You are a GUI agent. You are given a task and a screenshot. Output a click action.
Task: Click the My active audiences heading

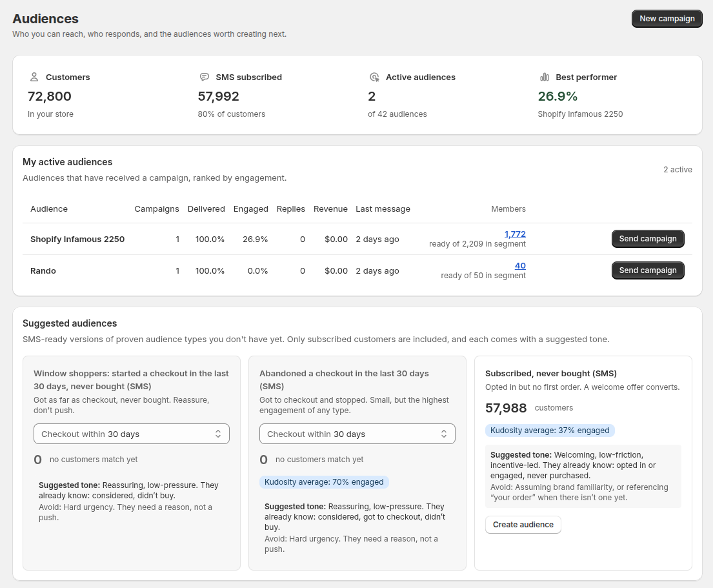coord(67,162)
